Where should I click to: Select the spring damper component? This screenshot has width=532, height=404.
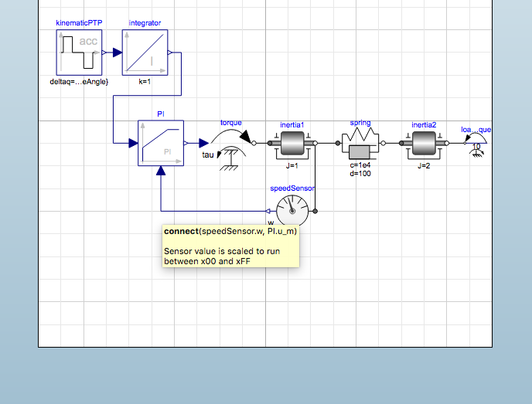pyautogui.click(x=360, y=143)
